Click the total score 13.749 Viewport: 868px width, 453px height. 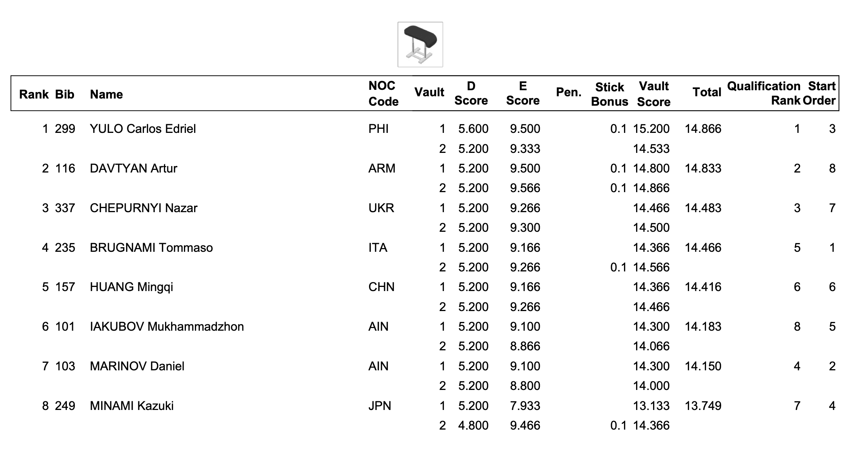pyautogui.click(x=703, y=406)
